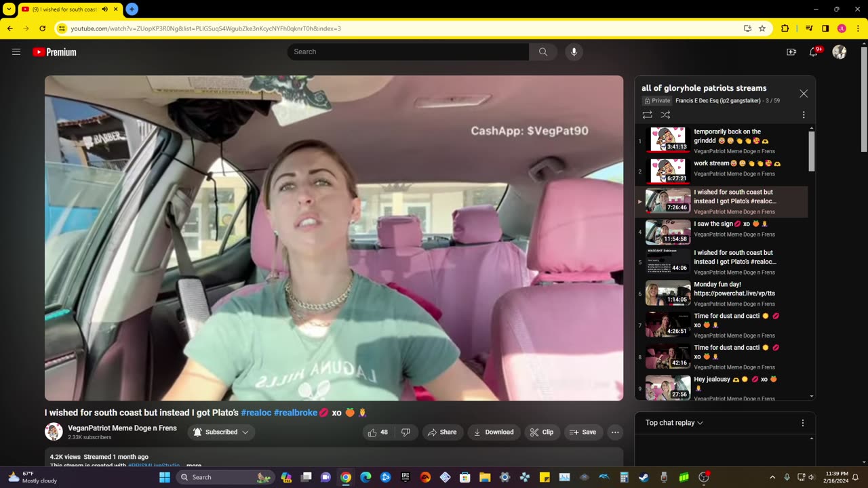This screenshot has width=868, height=488.
Task: Install the app from the address bar
Action: 747,28
